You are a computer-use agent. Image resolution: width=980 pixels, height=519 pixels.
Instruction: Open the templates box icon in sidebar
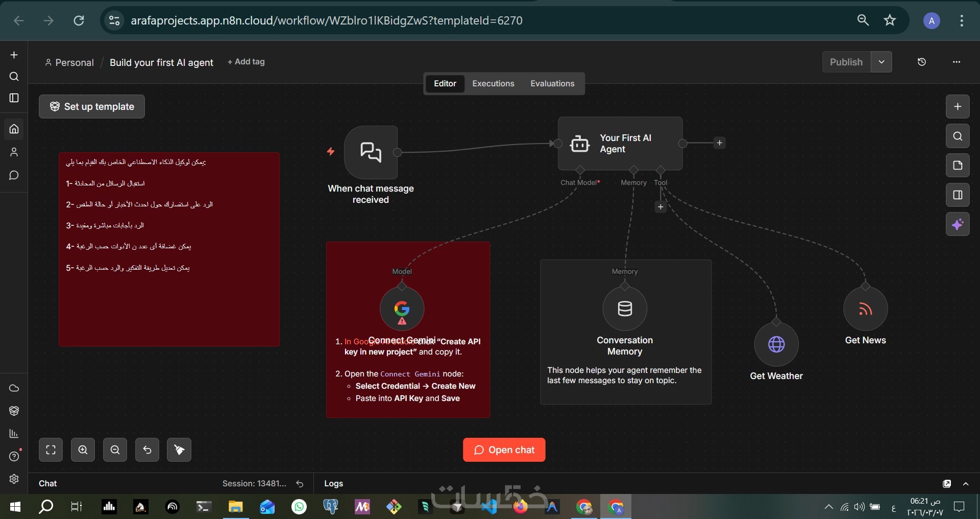(14, 411)
